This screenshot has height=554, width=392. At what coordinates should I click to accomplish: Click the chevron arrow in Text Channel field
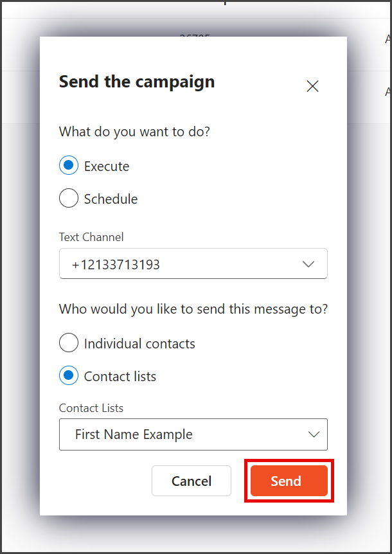pyautogui.click(x=308, y=264)
